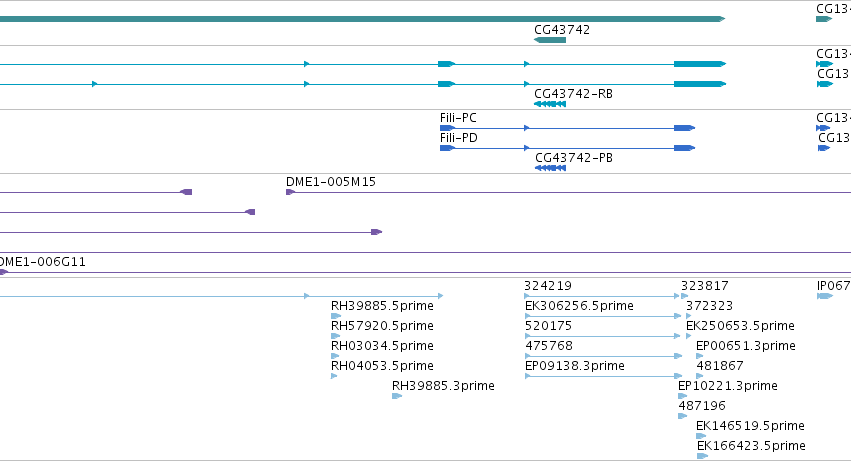Image resolution: width=851 pixels, height=461 pixels.
Task: Click the CG43742-PB protein arrow glyph
Action: [550, 168]
